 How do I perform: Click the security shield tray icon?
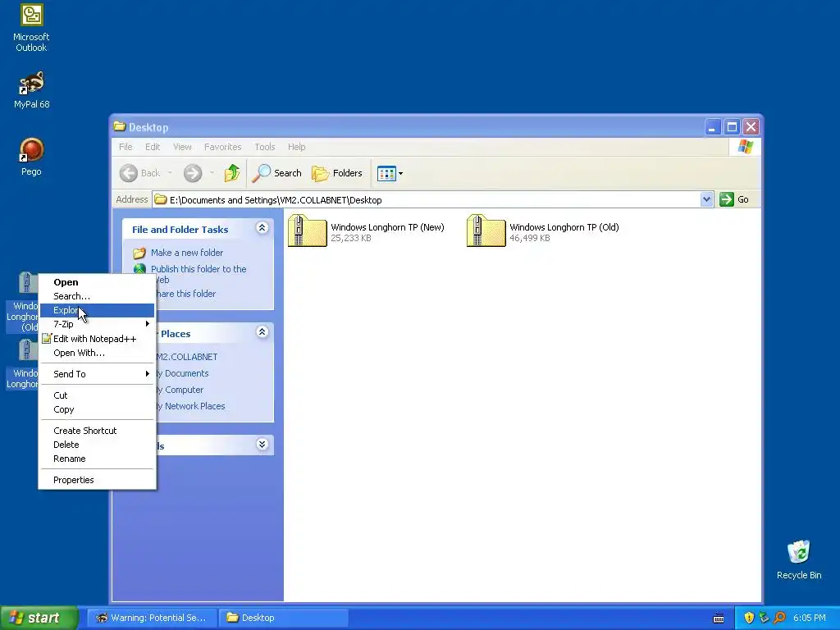(x=749, y=618)
